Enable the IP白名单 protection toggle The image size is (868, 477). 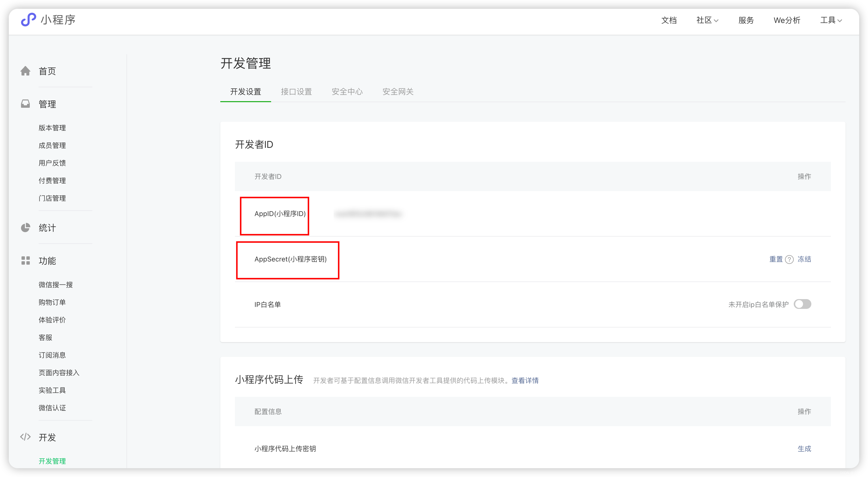pos(802,304)
